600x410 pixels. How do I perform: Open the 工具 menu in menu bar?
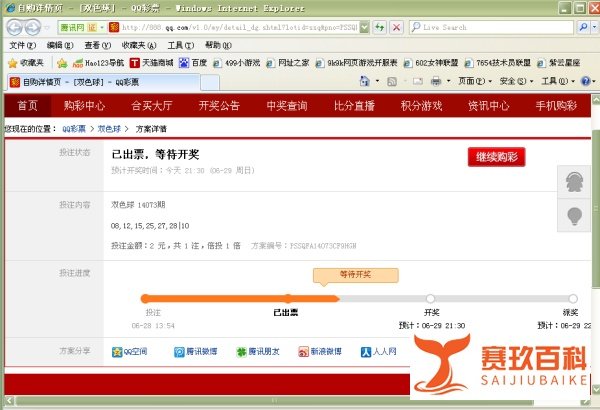coord(181,46)
